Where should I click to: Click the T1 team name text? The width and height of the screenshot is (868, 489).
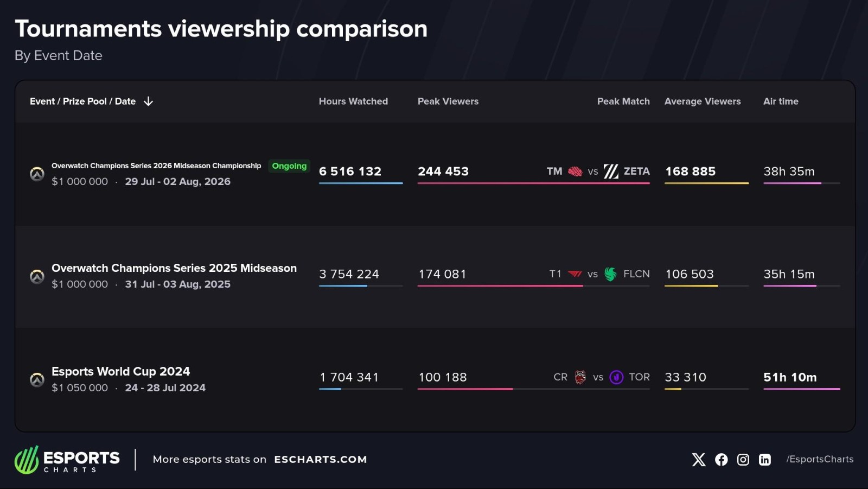556,274
